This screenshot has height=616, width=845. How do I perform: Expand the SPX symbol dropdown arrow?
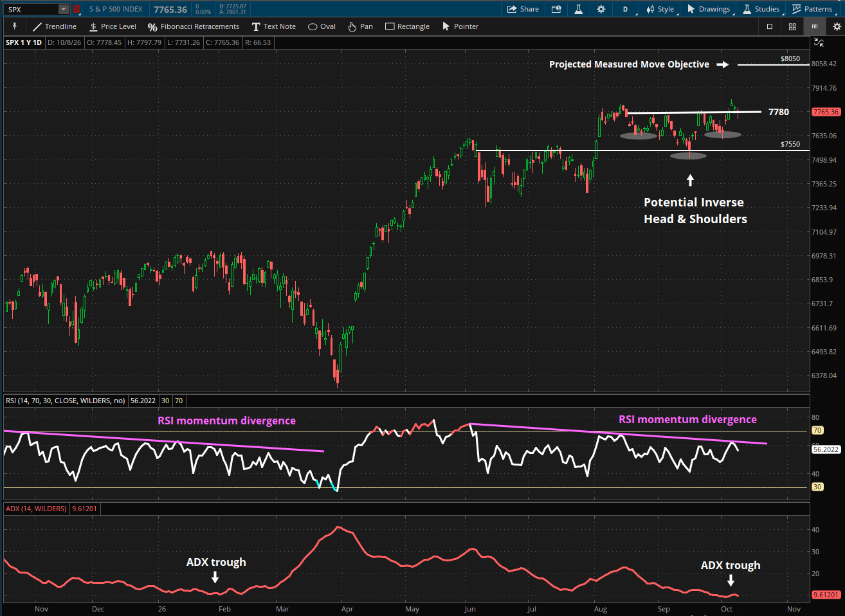tap(64, 9)
